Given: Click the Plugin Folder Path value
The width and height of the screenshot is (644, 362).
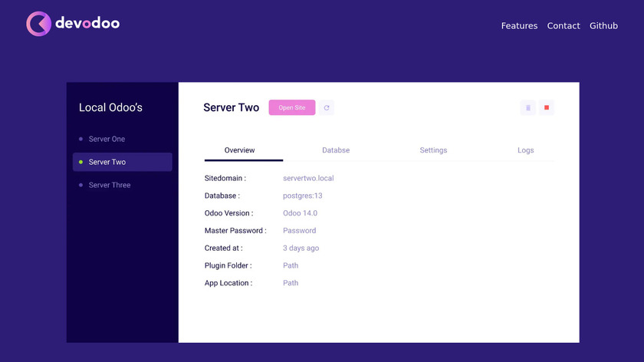Looking at the screenshot, I should [x=291, y=265].
